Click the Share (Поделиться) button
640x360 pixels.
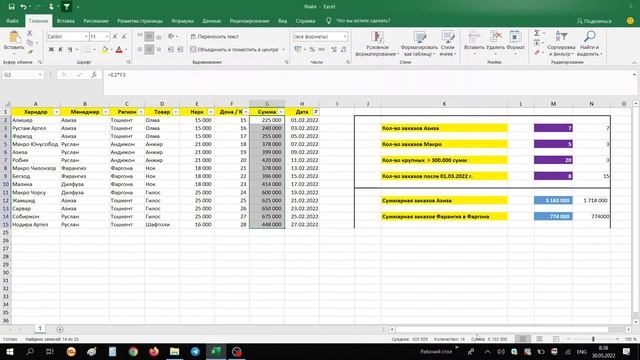click(x=594, y=21)
